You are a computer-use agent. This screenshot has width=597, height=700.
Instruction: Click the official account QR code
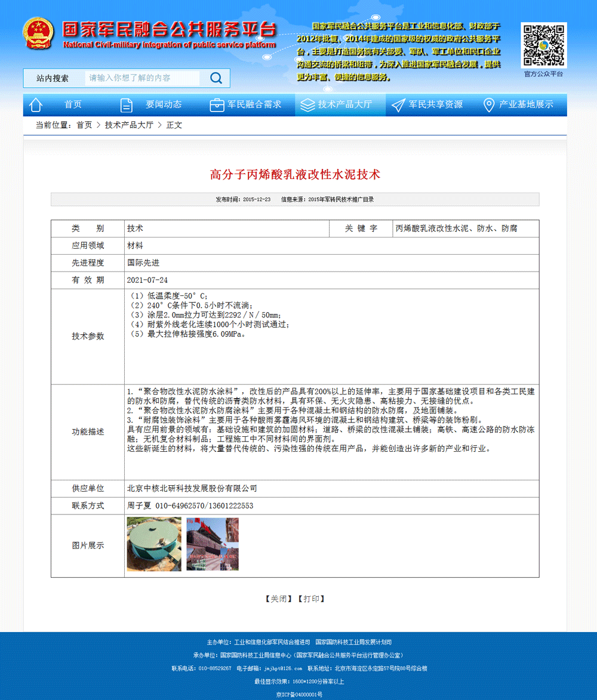543,46
